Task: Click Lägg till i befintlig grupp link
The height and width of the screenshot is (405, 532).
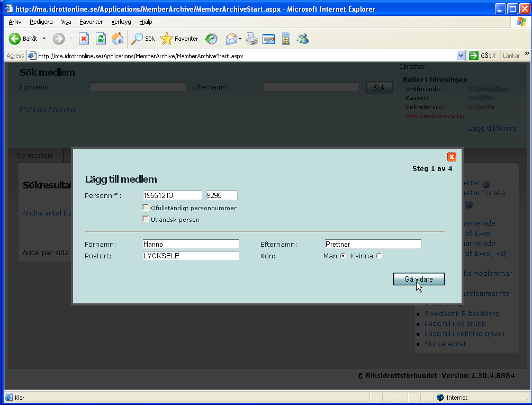Action: tap(464, 334)
